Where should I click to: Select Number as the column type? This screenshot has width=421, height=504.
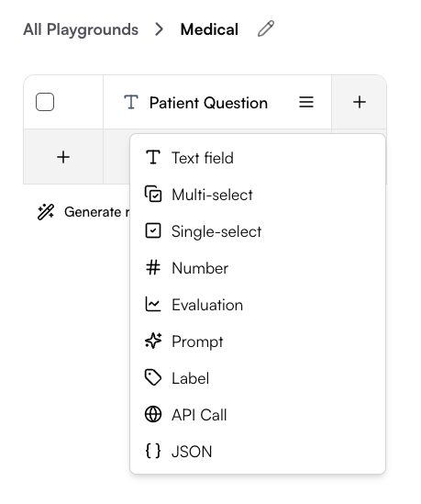point(258,268)
